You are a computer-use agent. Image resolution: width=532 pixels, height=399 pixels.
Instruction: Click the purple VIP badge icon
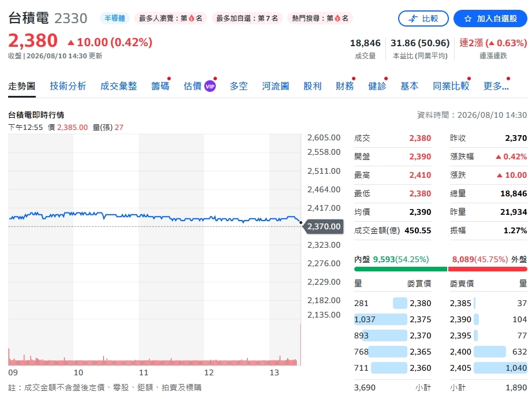click(x=210, y=86)
